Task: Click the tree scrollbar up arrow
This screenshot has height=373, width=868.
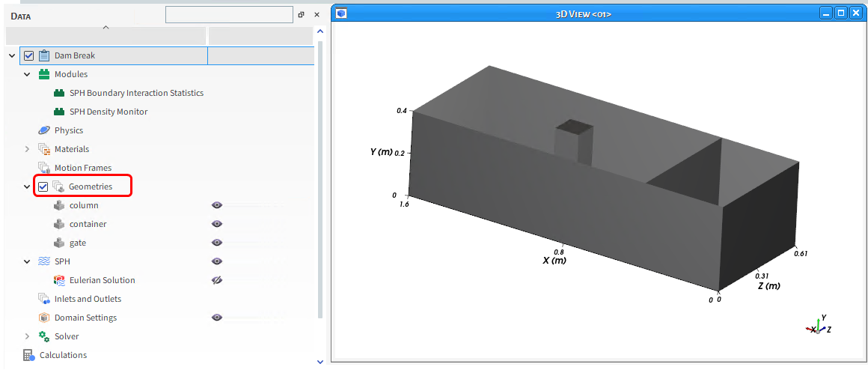Action: coord(320,31)
